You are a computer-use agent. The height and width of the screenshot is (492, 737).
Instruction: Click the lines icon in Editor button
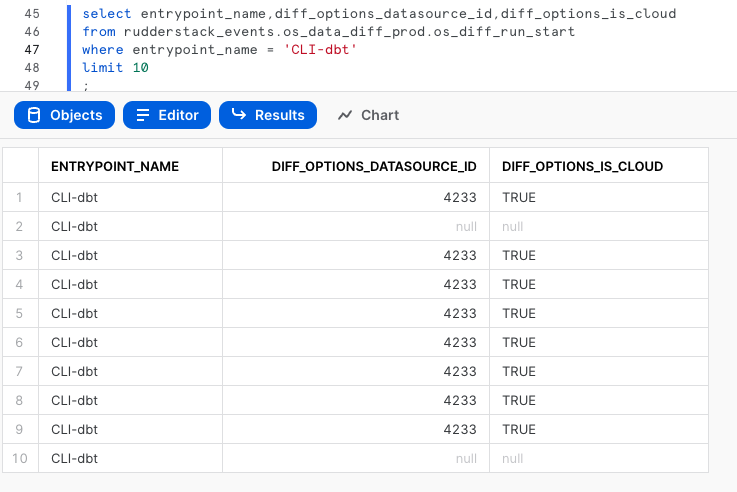pos(142,115)
